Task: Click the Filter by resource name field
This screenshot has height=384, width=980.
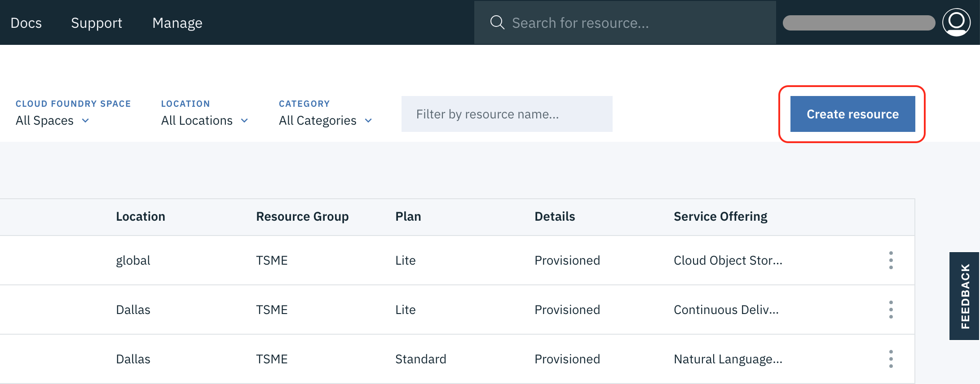Action: point(507,114)
